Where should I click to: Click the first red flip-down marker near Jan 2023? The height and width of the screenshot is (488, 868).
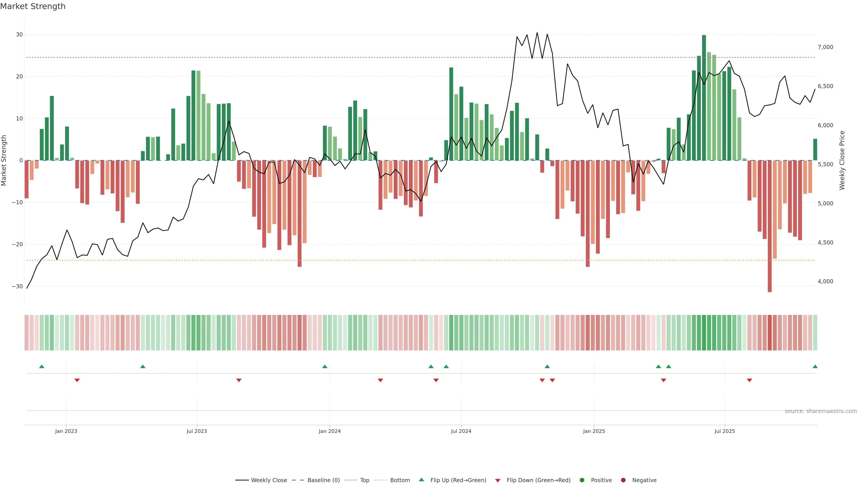77,380
